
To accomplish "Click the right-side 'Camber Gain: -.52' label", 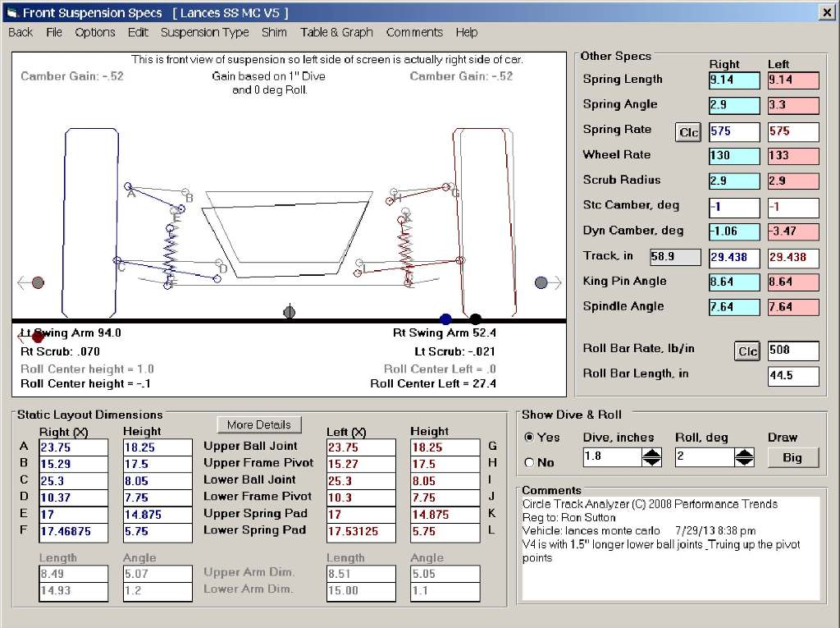I will click(x=461, y=76).
